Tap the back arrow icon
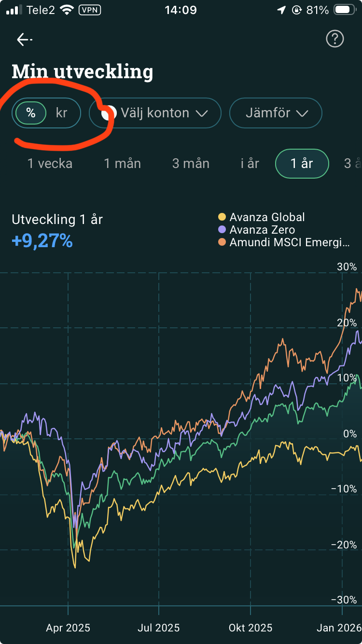This screenshot has height=644, width=362. 24,40
